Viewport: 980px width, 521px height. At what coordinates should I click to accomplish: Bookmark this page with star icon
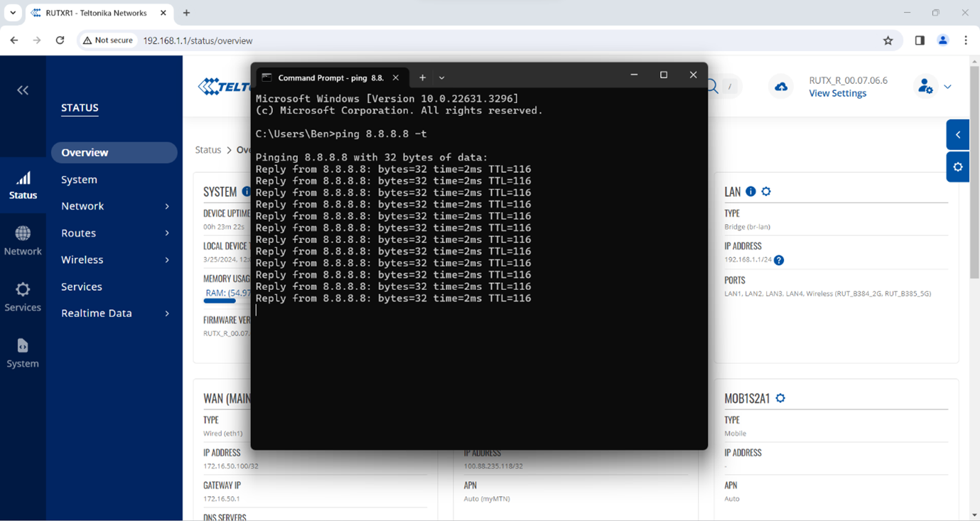[888, 41]
